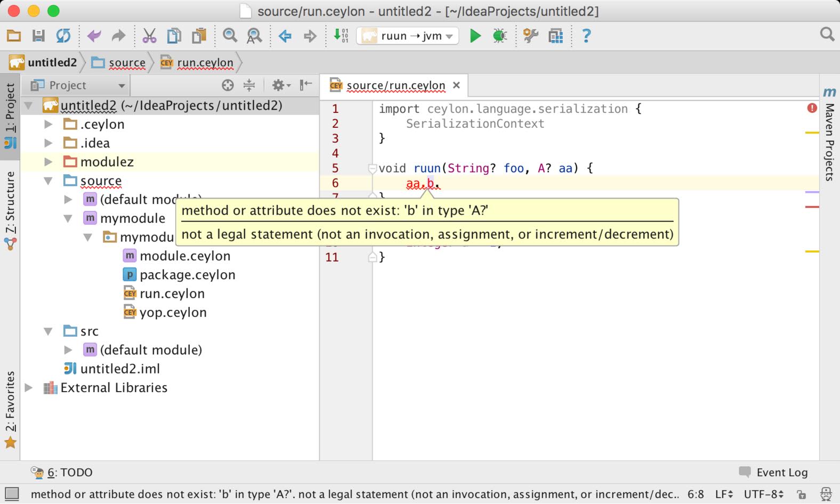Open project folder toolbar icon

[x=14, y=36]
